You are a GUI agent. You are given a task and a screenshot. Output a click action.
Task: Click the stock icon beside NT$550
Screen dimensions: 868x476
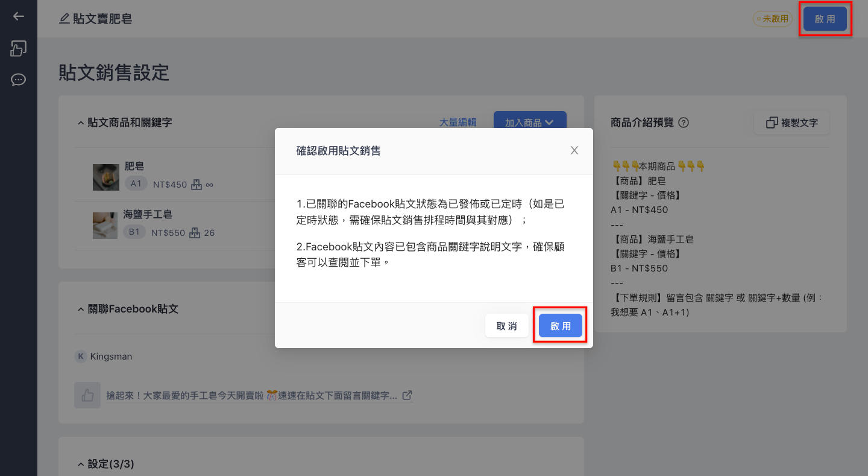click(194, 232)
